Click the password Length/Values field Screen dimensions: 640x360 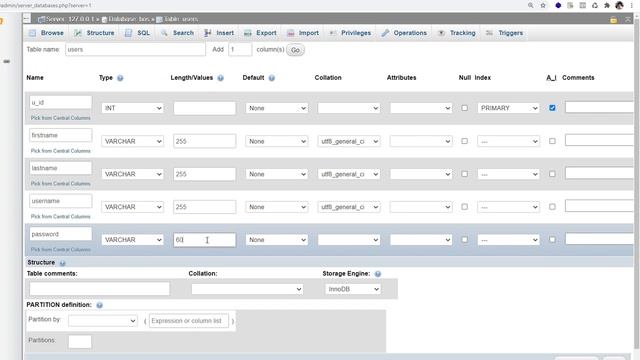204,240
